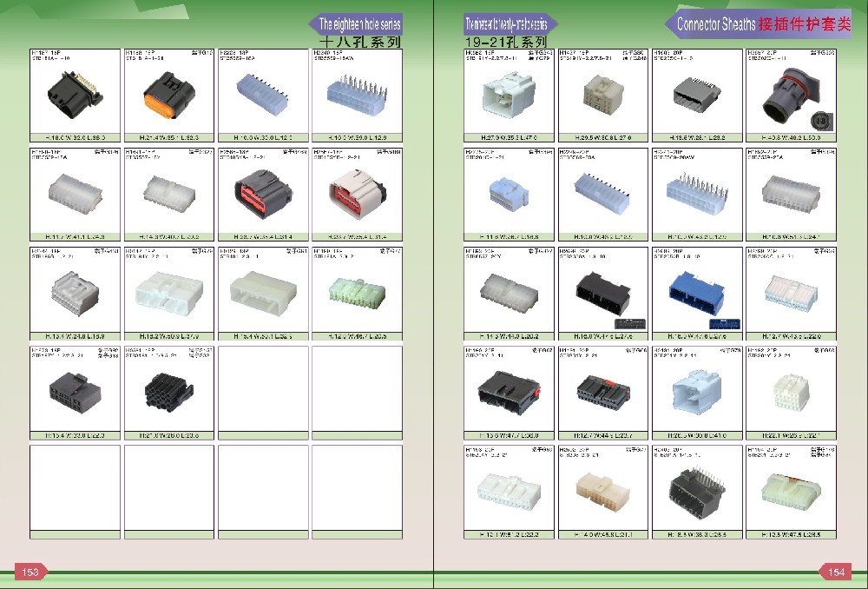
Task: Open the dark gray connector with red insert
Action: coord(263,195)
